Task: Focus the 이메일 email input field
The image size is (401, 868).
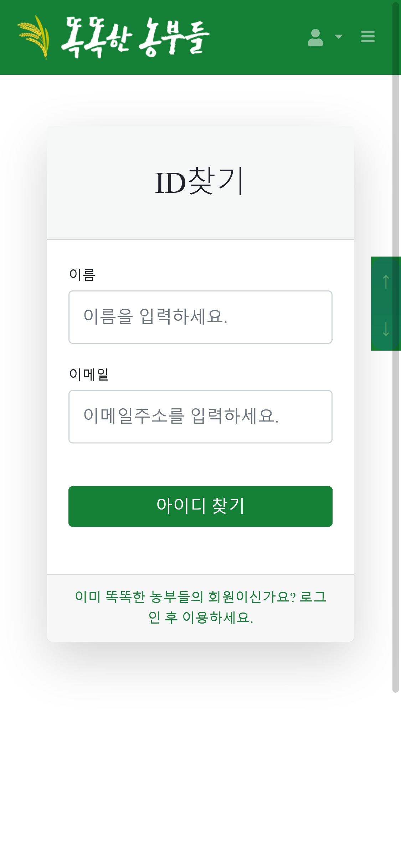Action: (200, 417)
